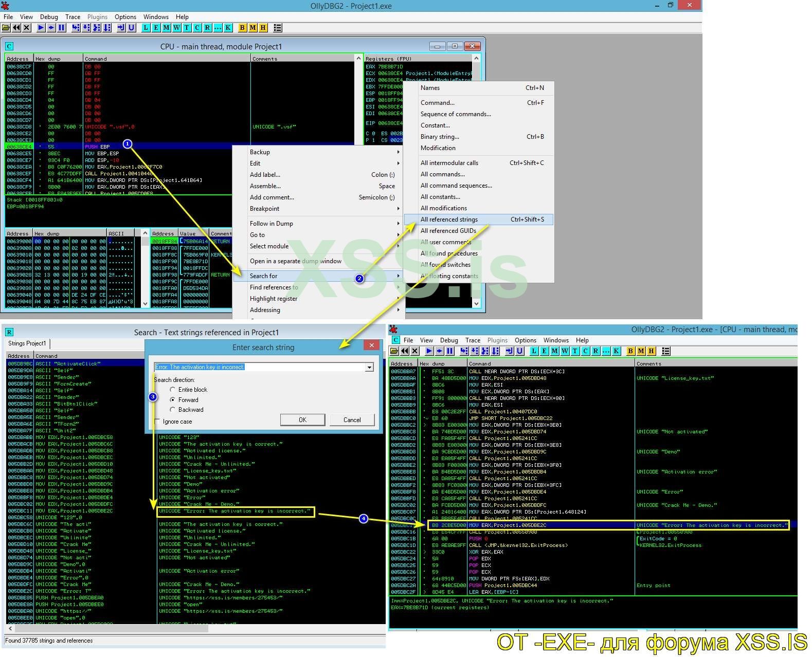
Task: Click Cancel in Enter search string dialog
Action: (352, 420)
